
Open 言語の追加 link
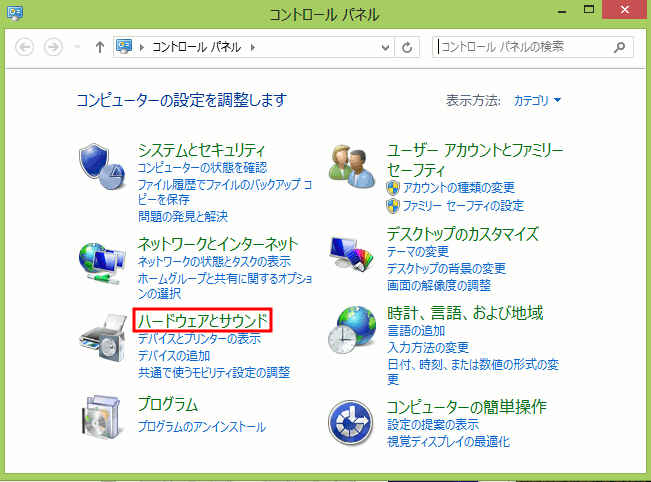click(x=418, y=330)
